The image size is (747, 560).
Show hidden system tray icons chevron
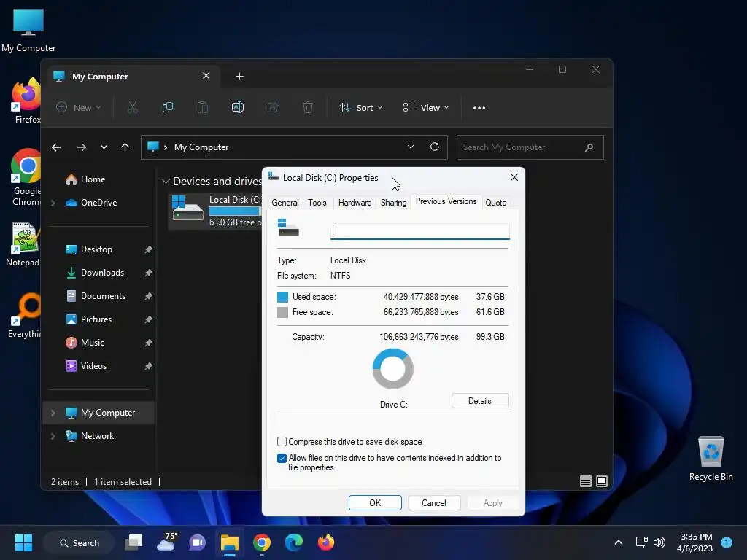(x=619, y=542)
